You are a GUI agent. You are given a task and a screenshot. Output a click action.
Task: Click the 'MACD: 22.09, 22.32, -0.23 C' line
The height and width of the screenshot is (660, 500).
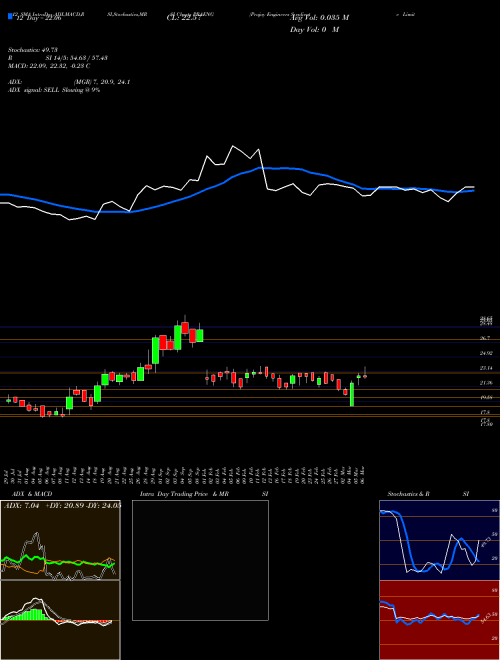tap(49, 66)
